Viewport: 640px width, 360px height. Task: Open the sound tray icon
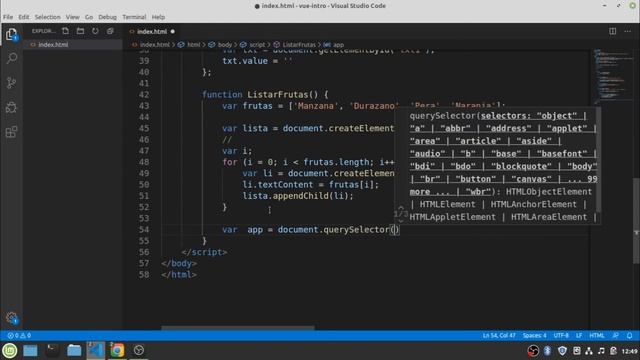tap(601, 351)
